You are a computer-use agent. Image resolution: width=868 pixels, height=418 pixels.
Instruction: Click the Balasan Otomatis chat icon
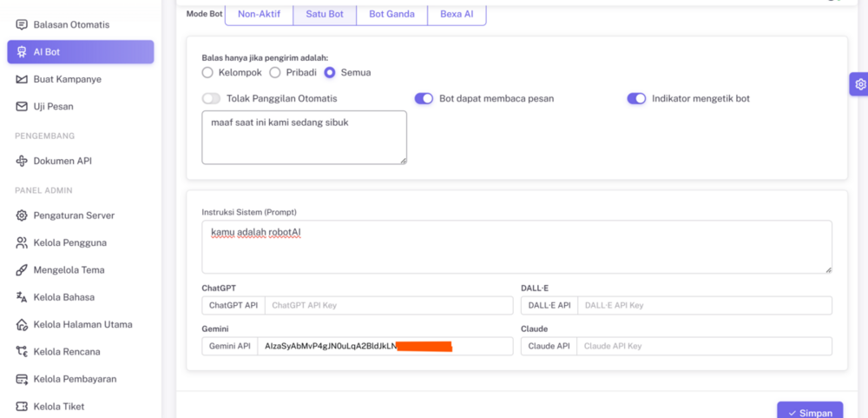tap(22, 24)
